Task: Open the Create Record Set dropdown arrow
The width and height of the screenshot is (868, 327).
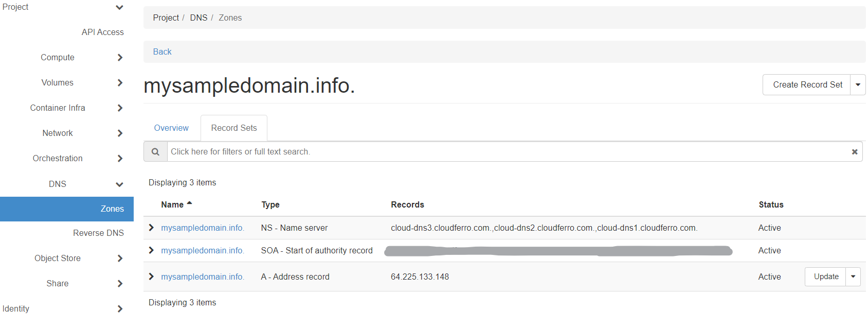Action: pos(858,85)
